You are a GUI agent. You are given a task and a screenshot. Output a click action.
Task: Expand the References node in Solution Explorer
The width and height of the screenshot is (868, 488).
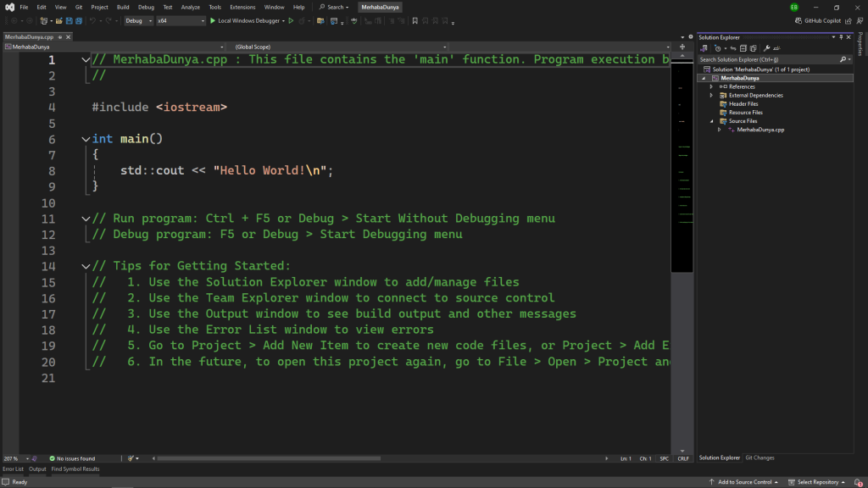coord(711,86)
